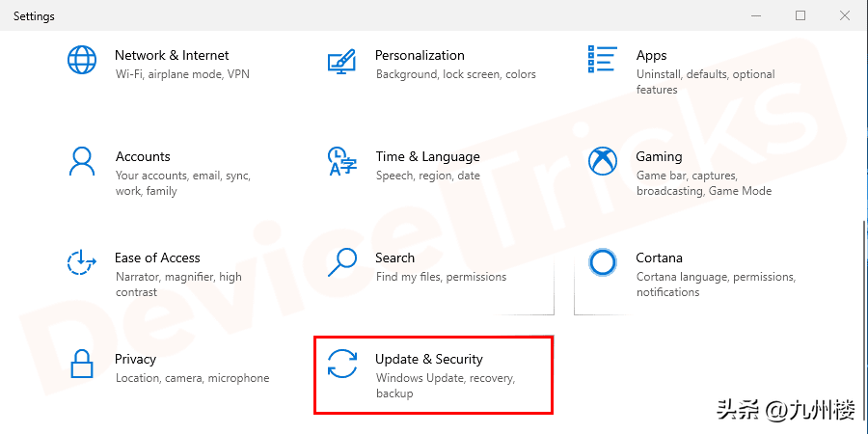Click the Search magnifier icon
This screenshot has width=868, height=434.
(342, 262)
